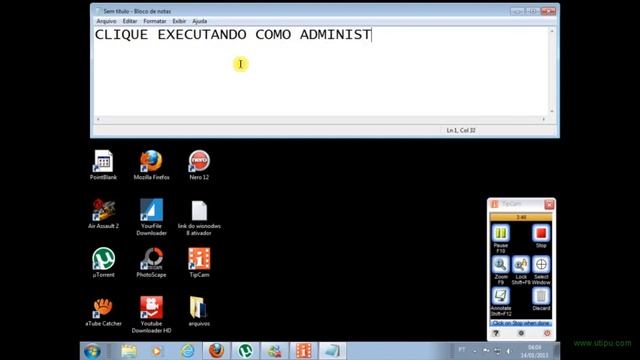Select the Nero 12 desktop icon
The width and height of the screenshot is (640, 360).
(x=199, y=165)
